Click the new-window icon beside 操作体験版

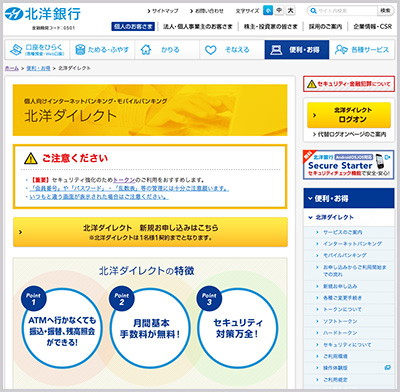(387, 368)
